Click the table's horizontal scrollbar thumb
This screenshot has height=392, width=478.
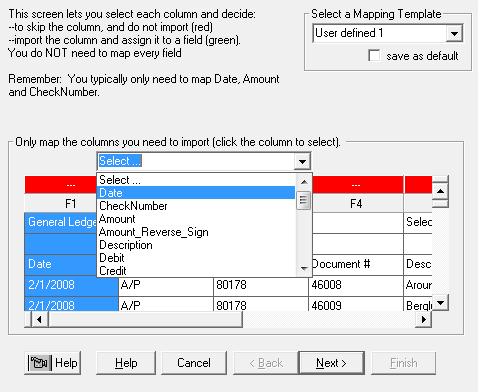pyautogui.click(x=145, y=319)
